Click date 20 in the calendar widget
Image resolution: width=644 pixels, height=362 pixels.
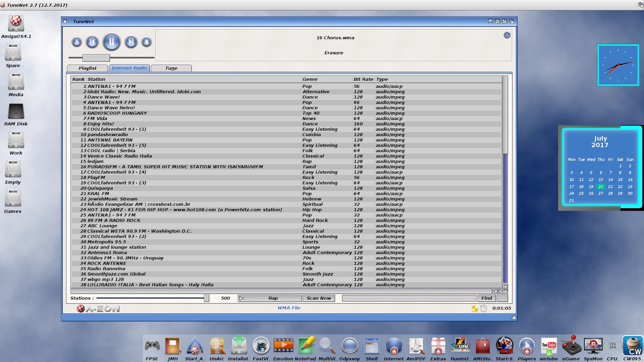coord(600,187)
